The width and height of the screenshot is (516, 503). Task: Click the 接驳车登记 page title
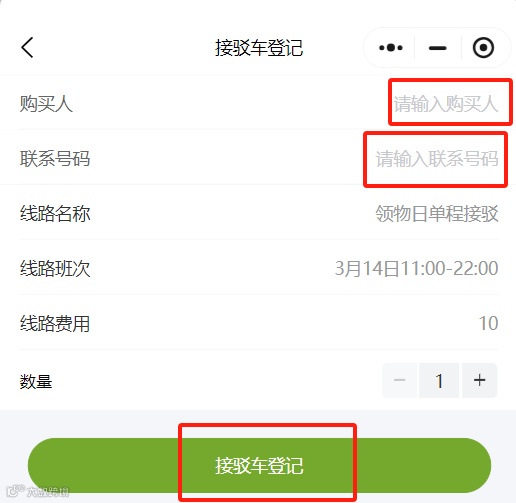pos(259,48)
